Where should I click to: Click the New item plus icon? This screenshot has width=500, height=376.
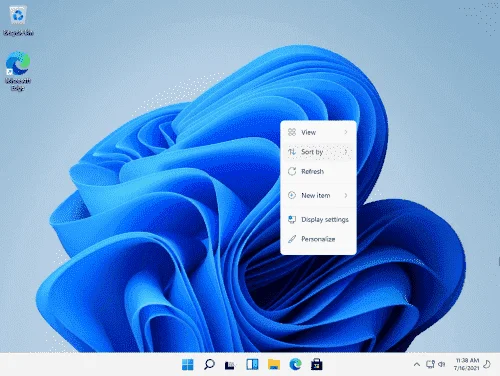click(292, 195)
